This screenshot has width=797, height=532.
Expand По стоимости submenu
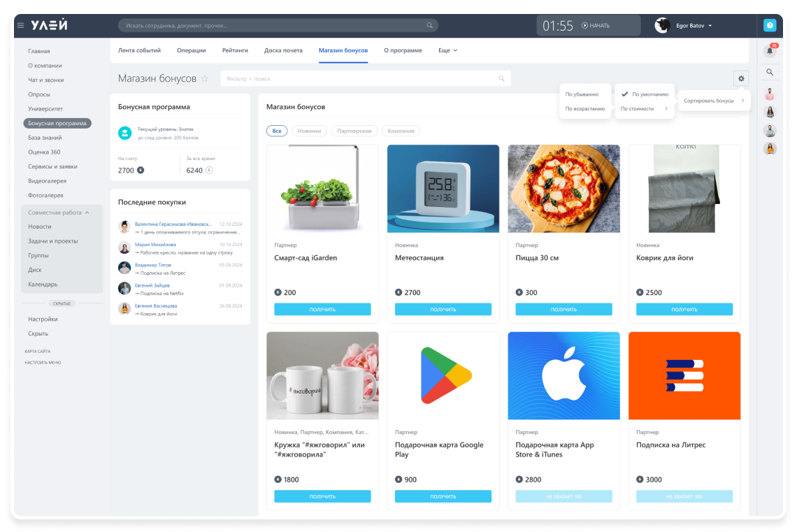(x=644, y=109)
